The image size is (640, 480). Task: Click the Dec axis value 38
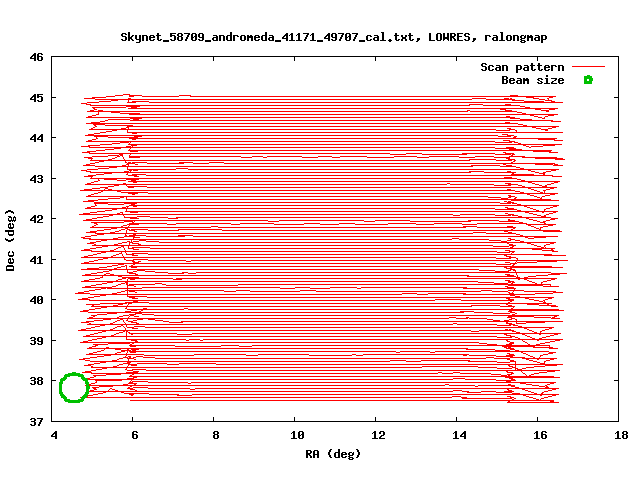(x=36, y=381)
